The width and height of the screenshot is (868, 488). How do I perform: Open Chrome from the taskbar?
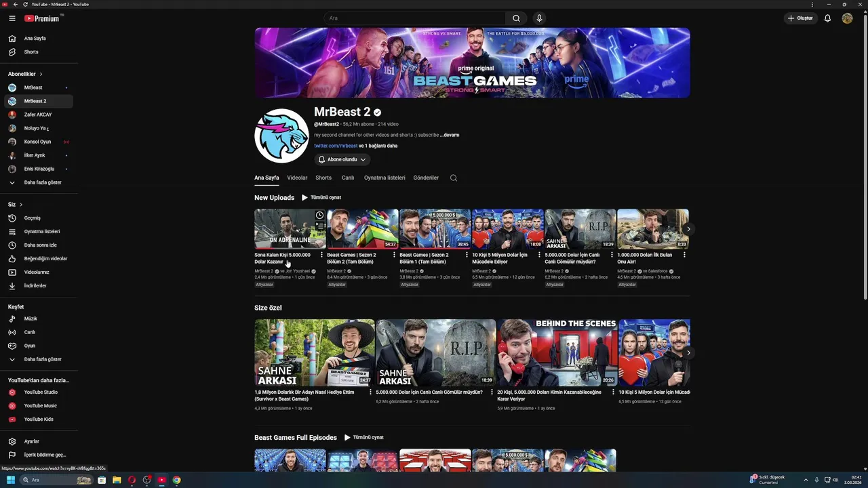176,480
